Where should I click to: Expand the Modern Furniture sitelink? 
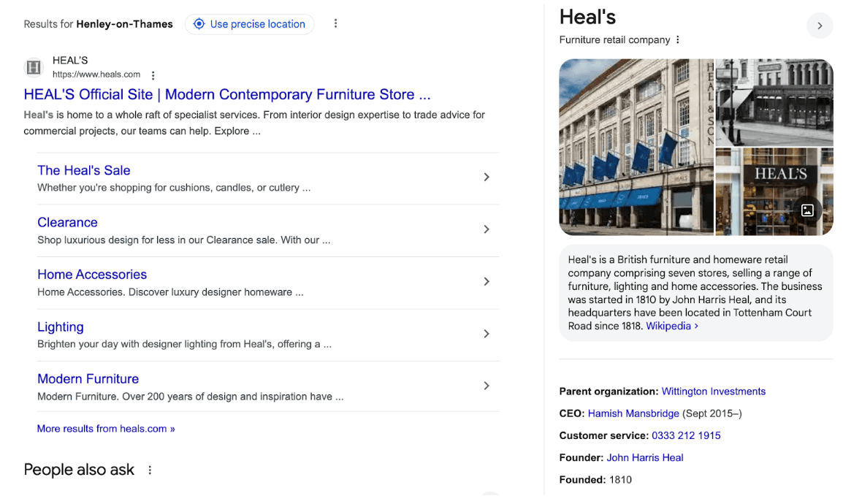[x=487, y=385]
